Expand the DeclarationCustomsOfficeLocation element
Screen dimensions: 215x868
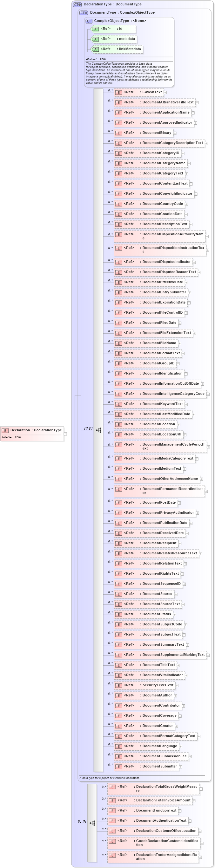pos(199,831)
